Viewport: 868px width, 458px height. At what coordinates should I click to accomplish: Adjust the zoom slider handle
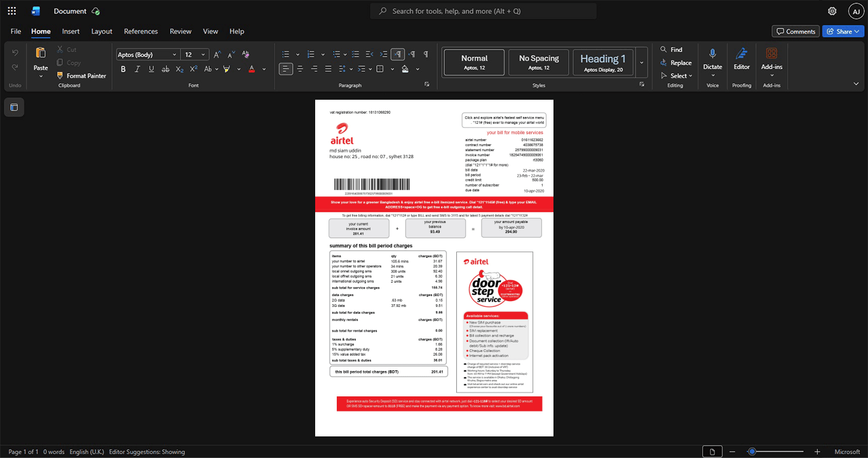click(752, 452)
